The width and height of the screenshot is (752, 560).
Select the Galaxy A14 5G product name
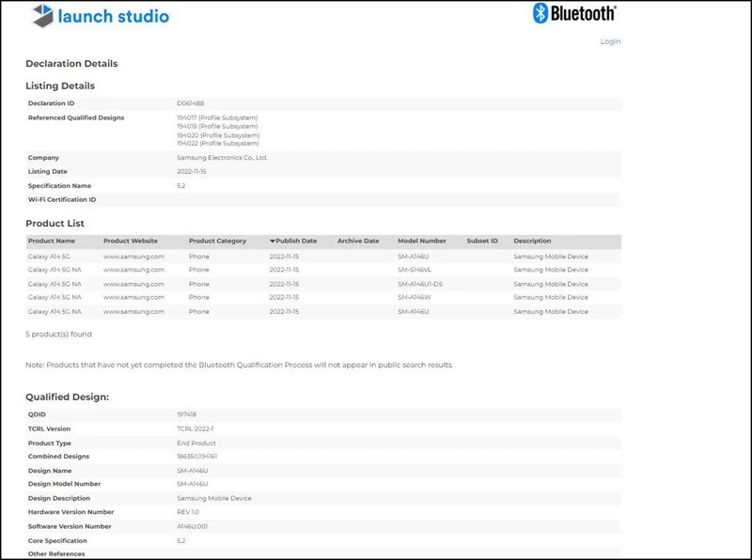[x=49, y=257]
